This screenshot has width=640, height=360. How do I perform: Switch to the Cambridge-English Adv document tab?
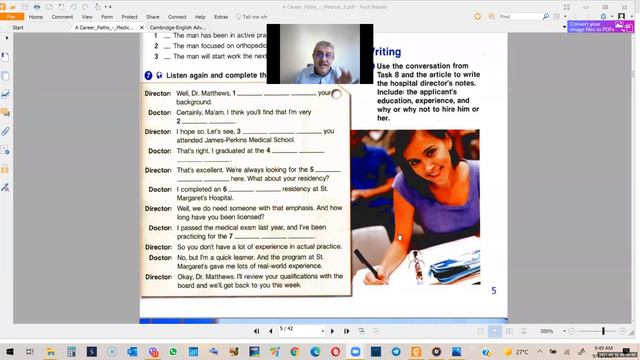(178, 27)
